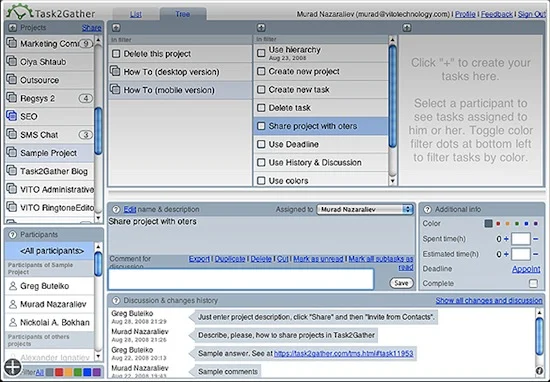550x382 pixels.
Task: Click the VITO RingtoneEditor project icon
Action: 12,207
